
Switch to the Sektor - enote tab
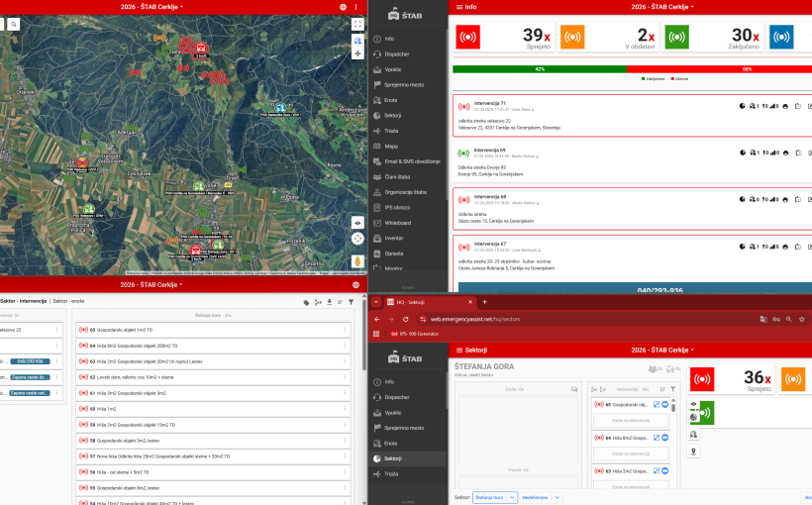[x=68, y=300]
